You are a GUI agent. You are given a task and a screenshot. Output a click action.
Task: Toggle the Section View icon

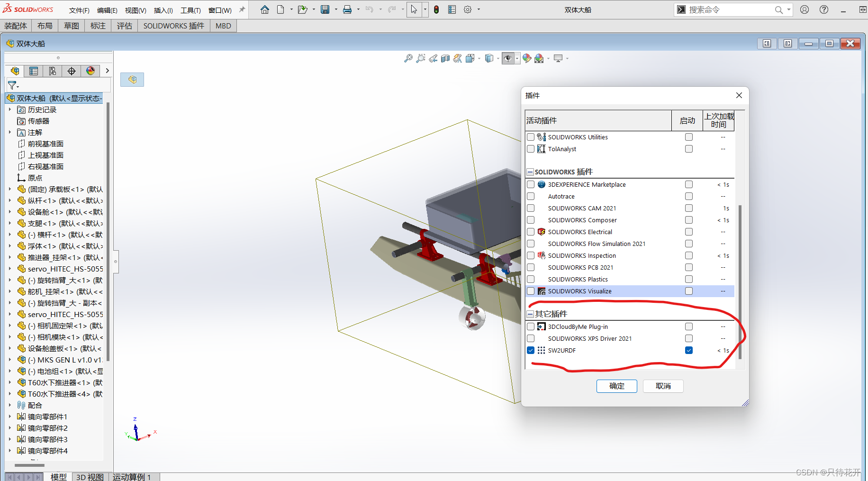pyautogui.click(x=445, y=58)
